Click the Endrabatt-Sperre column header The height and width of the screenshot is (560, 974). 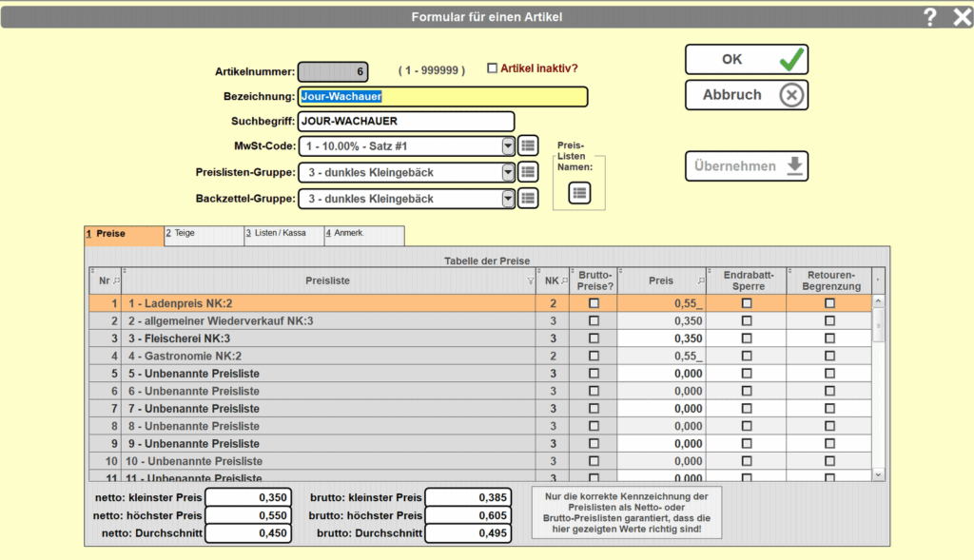point(748,280)
